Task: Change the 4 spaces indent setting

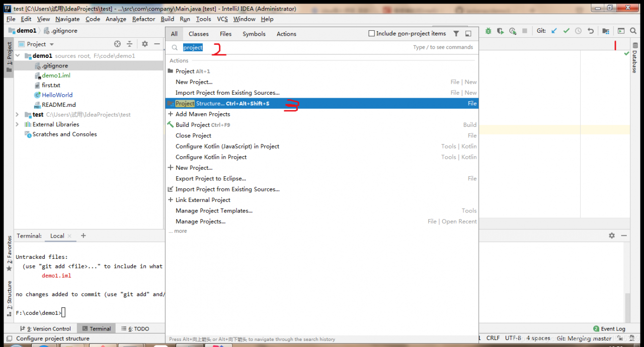Action: pos(538,338)
